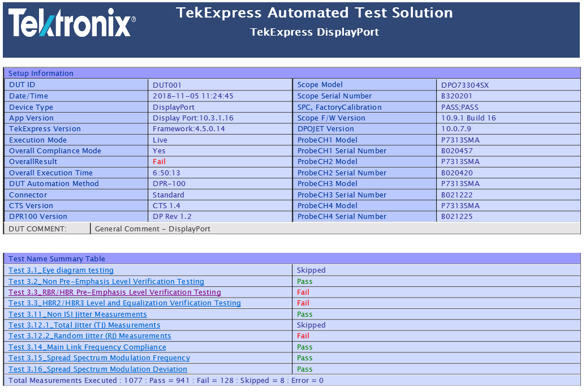Select the Display Port:10.3.1.16 app version
Screen dimensions: 586x392
point(193,118)
